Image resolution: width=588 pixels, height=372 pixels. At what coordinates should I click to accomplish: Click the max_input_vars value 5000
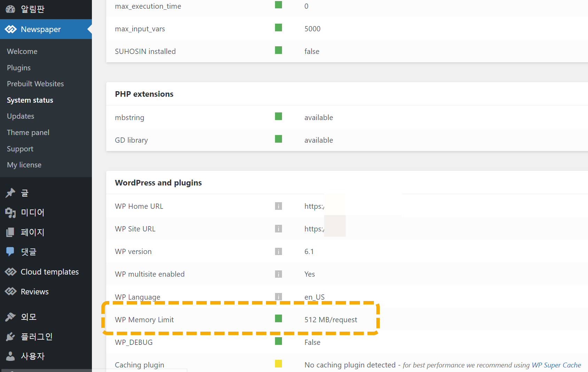click(312, 29)
